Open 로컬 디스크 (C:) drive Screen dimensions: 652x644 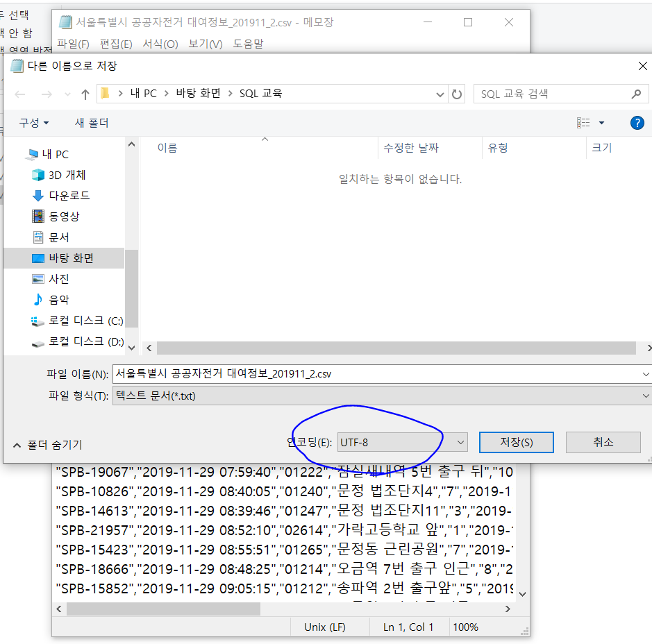(x=77, y=321)
